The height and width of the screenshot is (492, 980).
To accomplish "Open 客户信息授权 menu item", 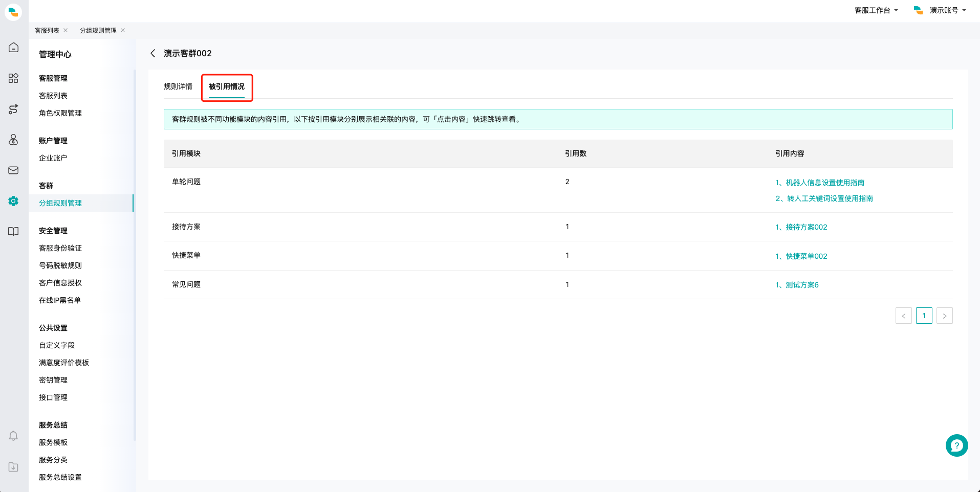I will [x=60, y=283].
